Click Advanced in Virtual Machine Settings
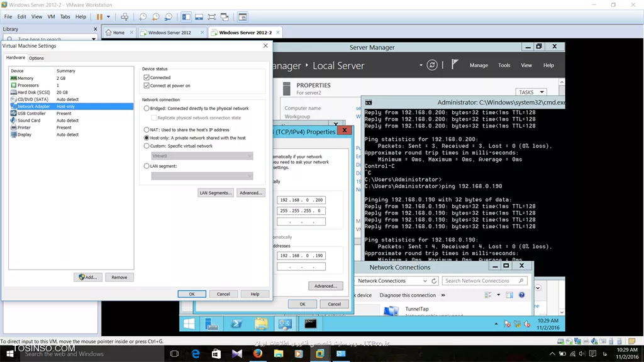This screenshot has width=644, height=362. pos(250,193)
